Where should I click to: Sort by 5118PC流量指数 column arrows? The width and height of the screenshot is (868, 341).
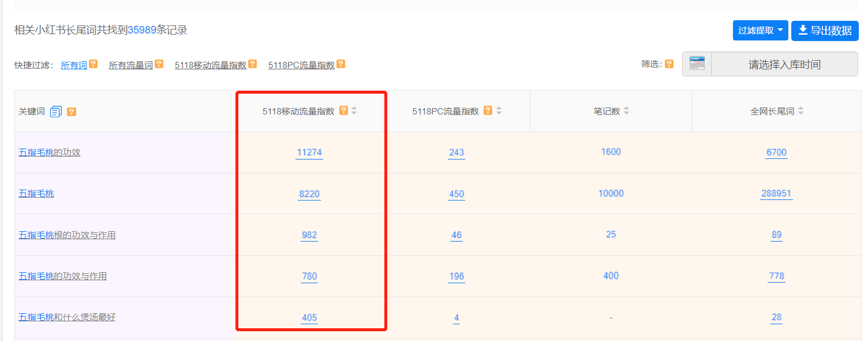coord(499,111)
